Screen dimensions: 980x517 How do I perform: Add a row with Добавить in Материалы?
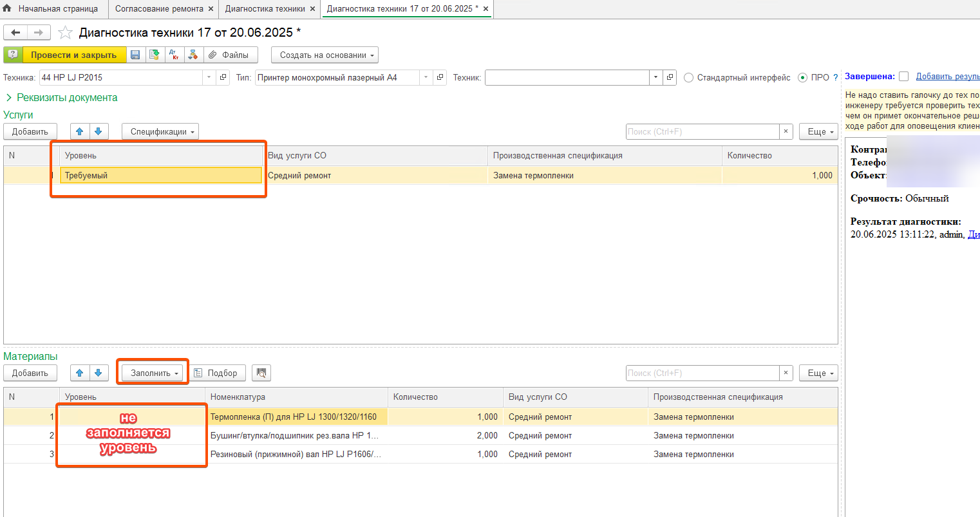[x=30, y=373]
